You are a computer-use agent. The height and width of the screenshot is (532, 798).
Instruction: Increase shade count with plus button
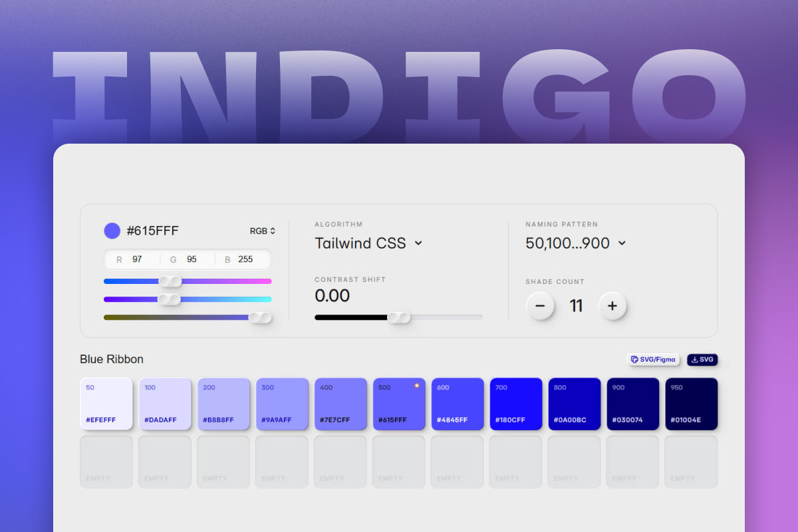(612, 306)
